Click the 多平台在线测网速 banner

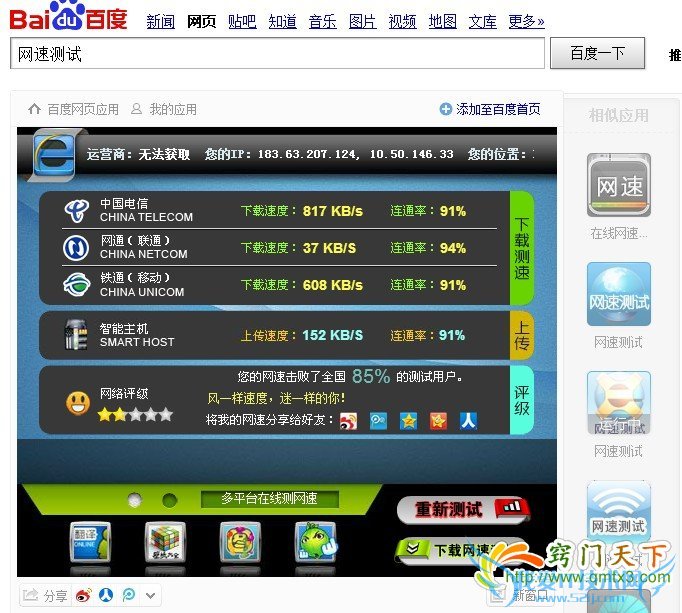click(x=270, y=499)
